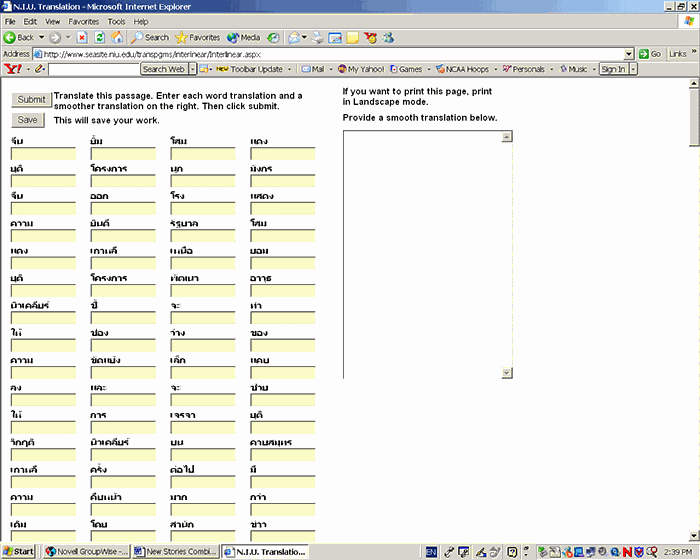The width and height of the screenshot is (700, 560).
Task: Open the History toolbar icon
Action: click(x=273, y=38)
